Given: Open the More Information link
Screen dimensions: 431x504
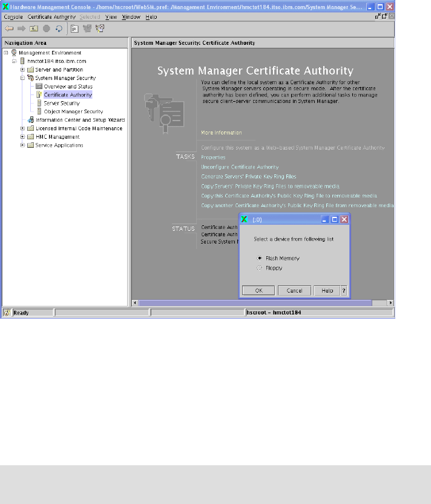Looking at the screenshot, I should [x=222, y=133].
